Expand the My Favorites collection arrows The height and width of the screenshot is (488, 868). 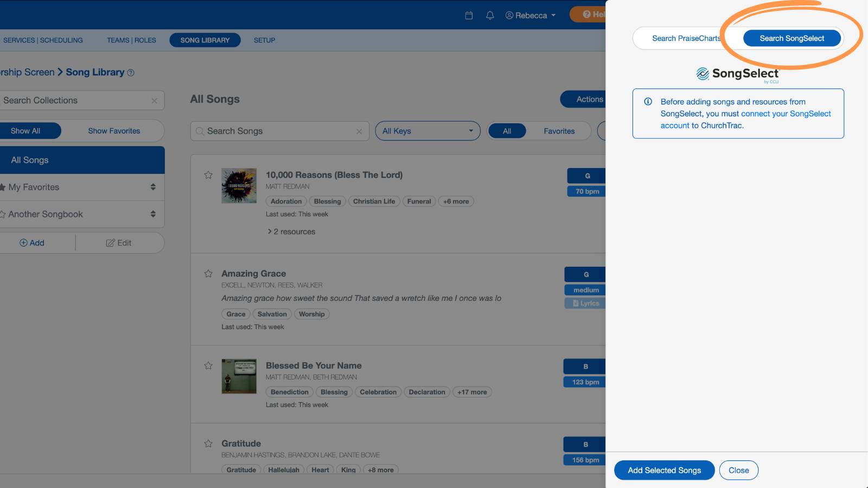pyautogui.click(x=153, y=187)
